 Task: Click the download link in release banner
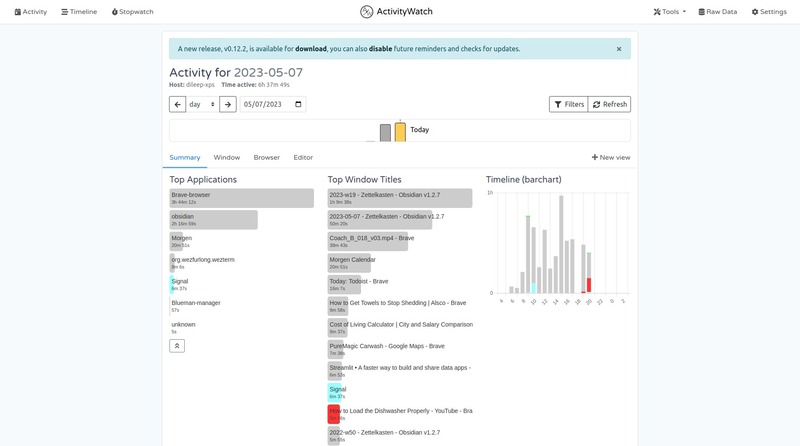click(311, 49)
